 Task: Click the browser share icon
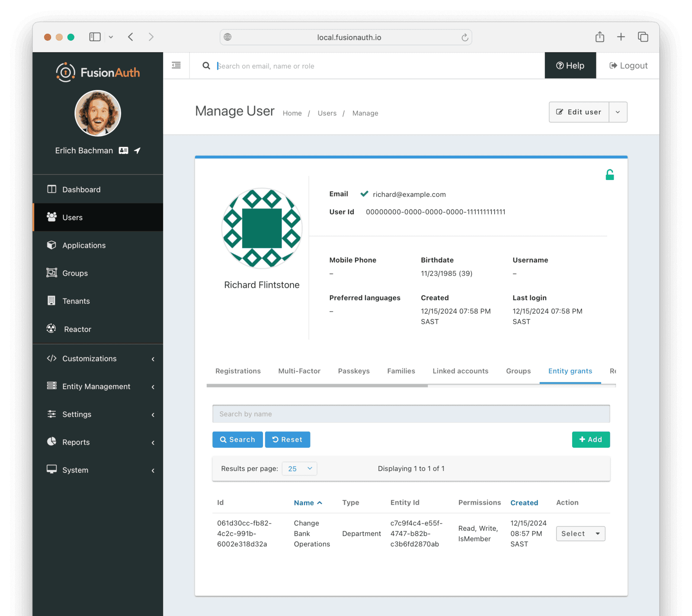click(x=599, y=37)
